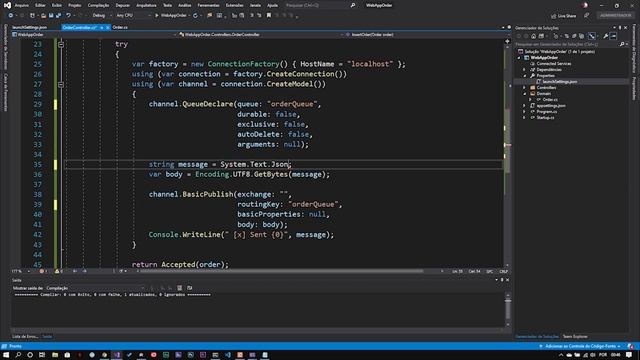Click the switch views icon in Solution Explorer

[541, 36]
